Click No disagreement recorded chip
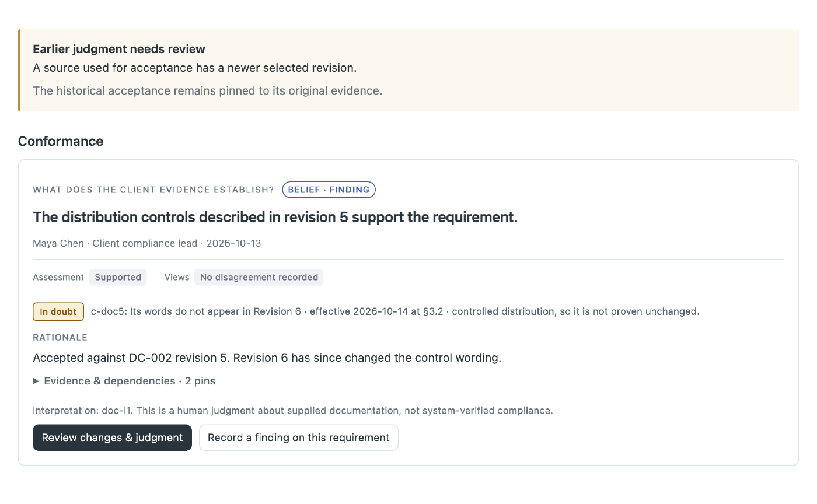Viewport: 817px width, 504px height. [x=259, y=277]
